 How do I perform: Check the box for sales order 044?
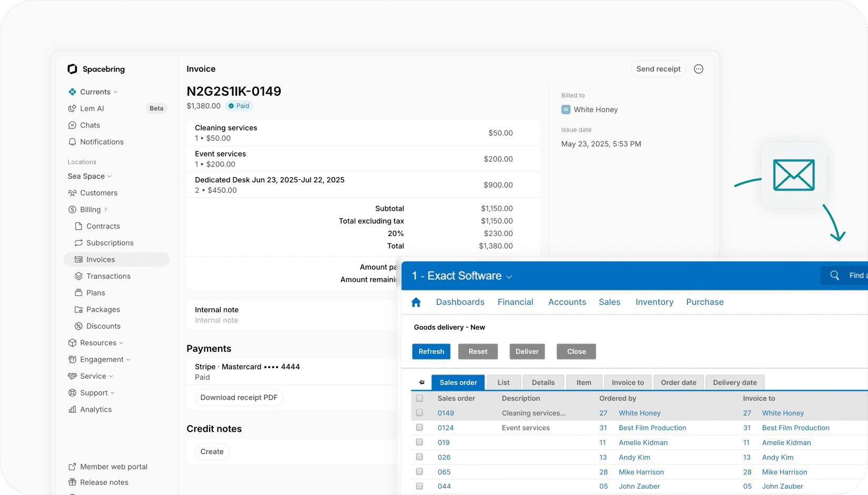(x=420, y=486)
